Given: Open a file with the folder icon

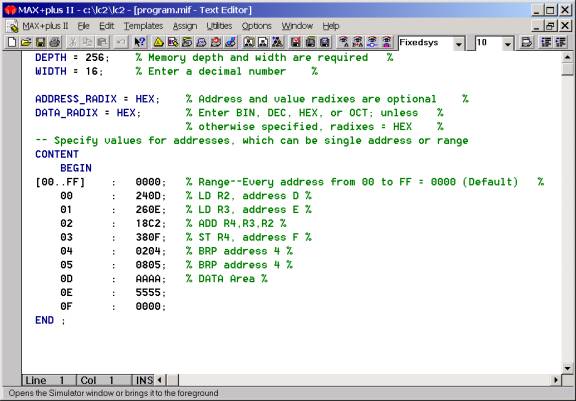Looking at the screenshot, I should (26, 42).
